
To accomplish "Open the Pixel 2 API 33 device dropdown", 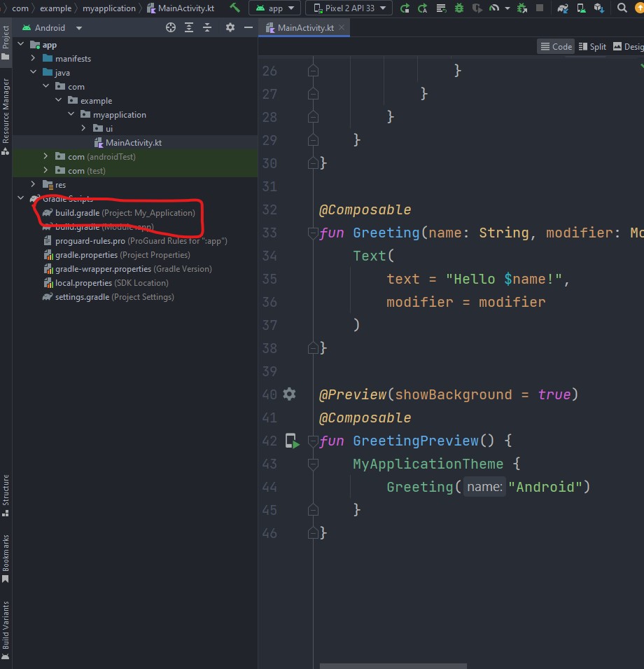I will (x=349, y=8).
